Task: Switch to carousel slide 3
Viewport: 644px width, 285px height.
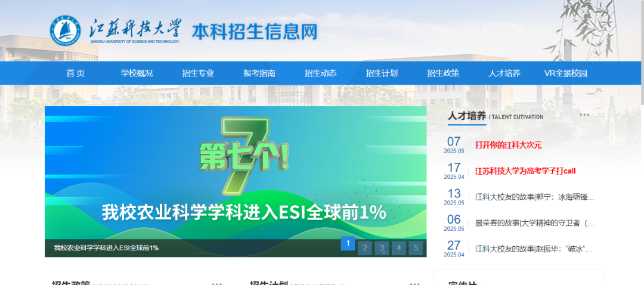Action: coord(382,248)
